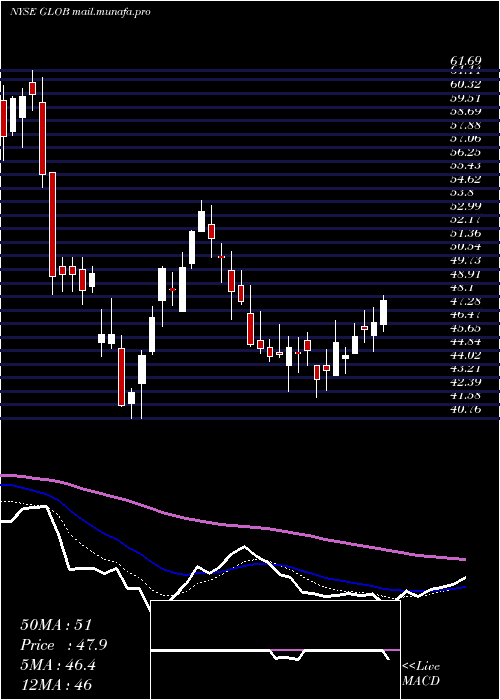Click the 41.58 price axis label
Viewport: 500px width, 700px height.
pos(465,396)
